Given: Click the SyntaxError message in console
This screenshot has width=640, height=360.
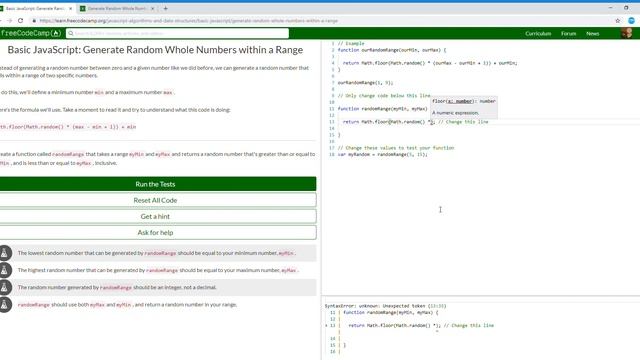Looking at the screenshot, I should (385, 306).
